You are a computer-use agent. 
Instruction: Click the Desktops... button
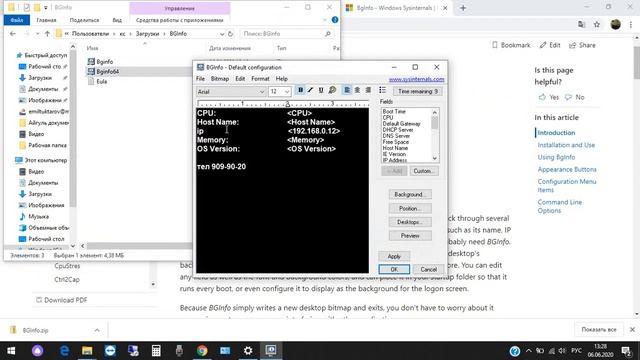click(410, 222)
